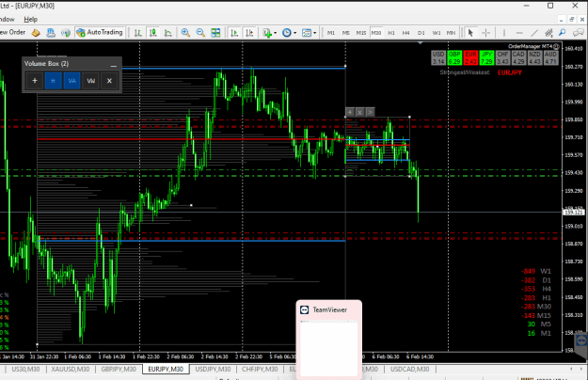Switch to the XAUUSD,M30 chart tab

coord(71,369)
